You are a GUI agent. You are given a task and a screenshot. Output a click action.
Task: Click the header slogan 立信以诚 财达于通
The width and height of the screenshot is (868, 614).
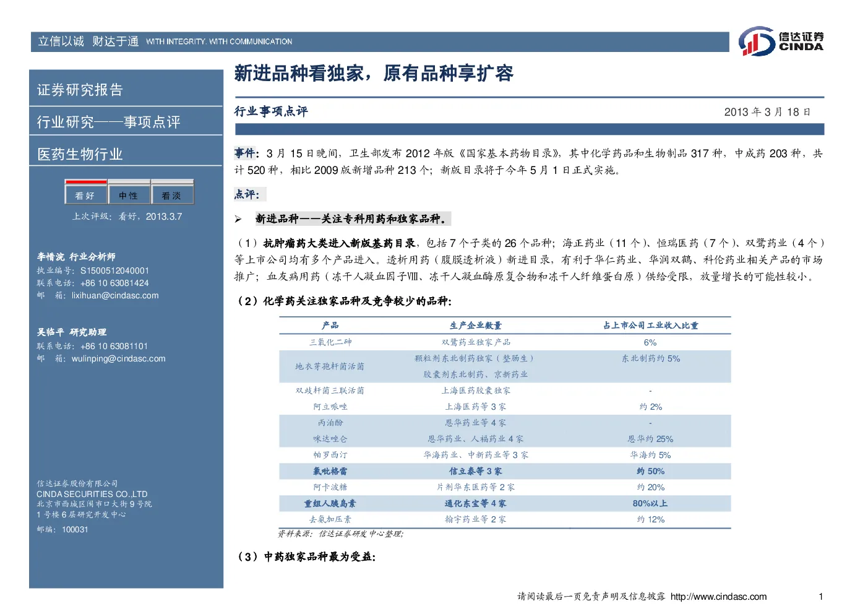point(88,41)
